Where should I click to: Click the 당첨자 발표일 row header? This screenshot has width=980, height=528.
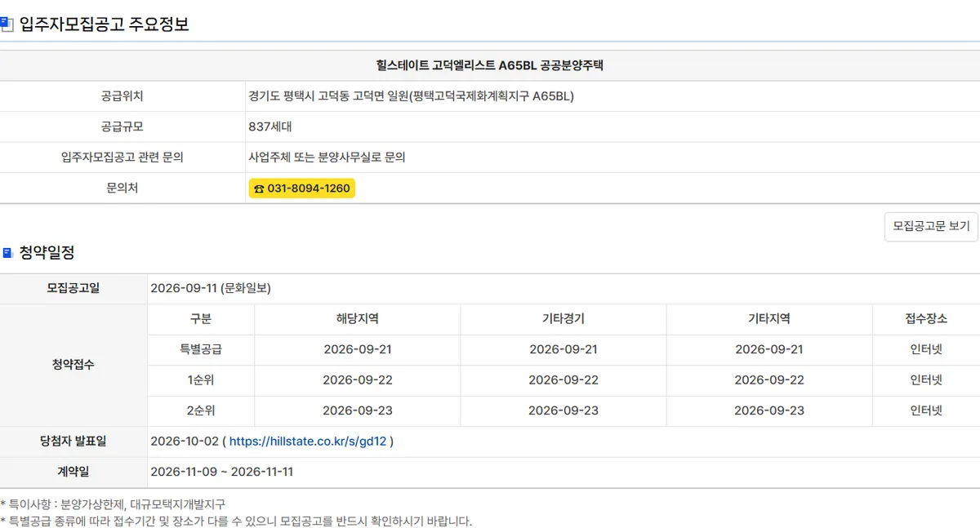[x=73, y=441]
